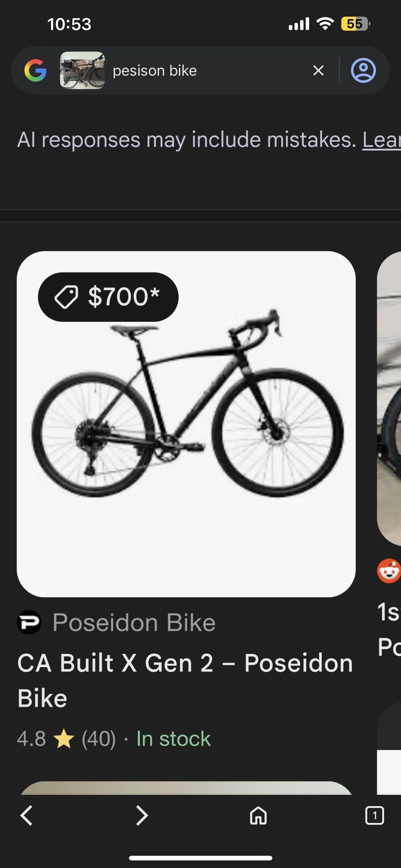Open 'CA Built X Gen 2' product title
The height and width of the screenshot is (868, 401).
point(184,680)
